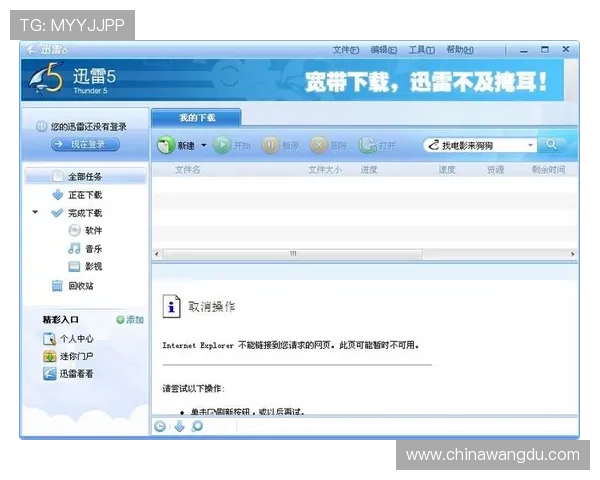This screenshot has width=600, height=480.
Task: Click the scrollbar left arrow
Action: pos(157,254)
